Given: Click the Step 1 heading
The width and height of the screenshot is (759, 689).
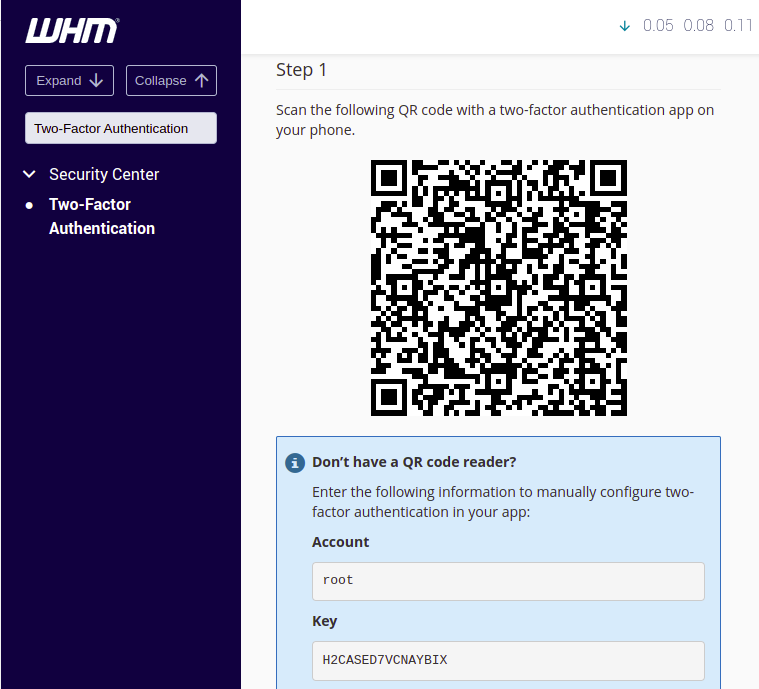Looking at the screenshot, I should 301,70.
